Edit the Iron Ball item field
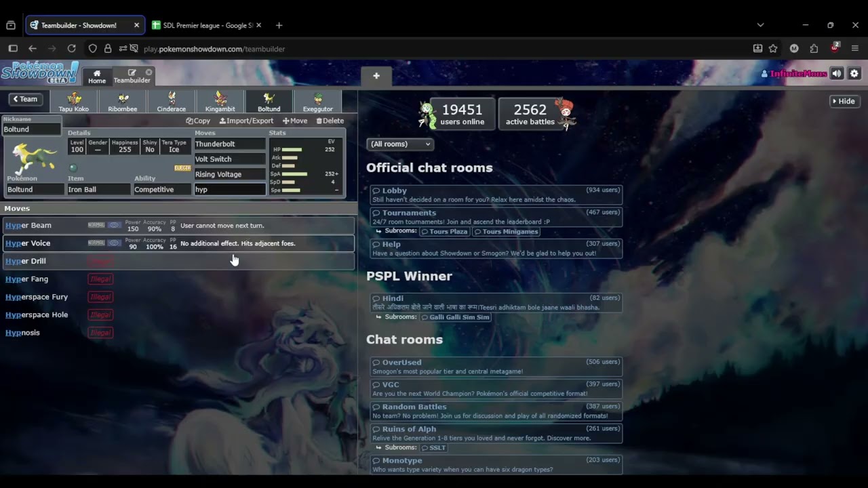 coord(99,190)
